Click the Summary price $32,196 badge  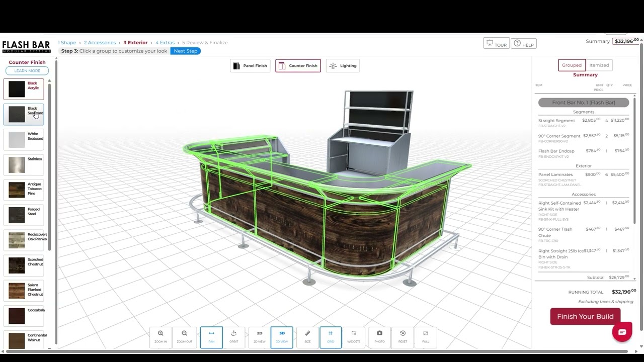click(626, 41)
